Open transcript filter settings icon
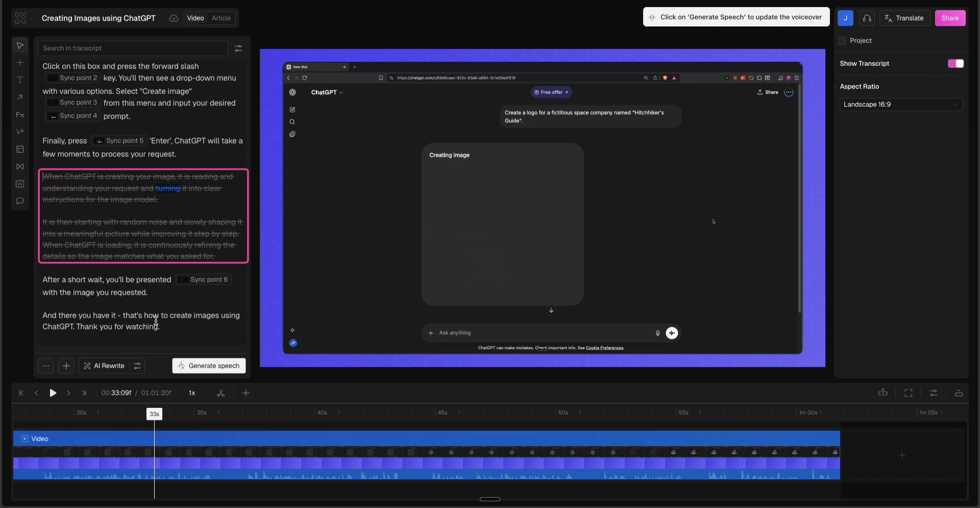This screenshot has width=980, height=508. click(x=238, y=49)
